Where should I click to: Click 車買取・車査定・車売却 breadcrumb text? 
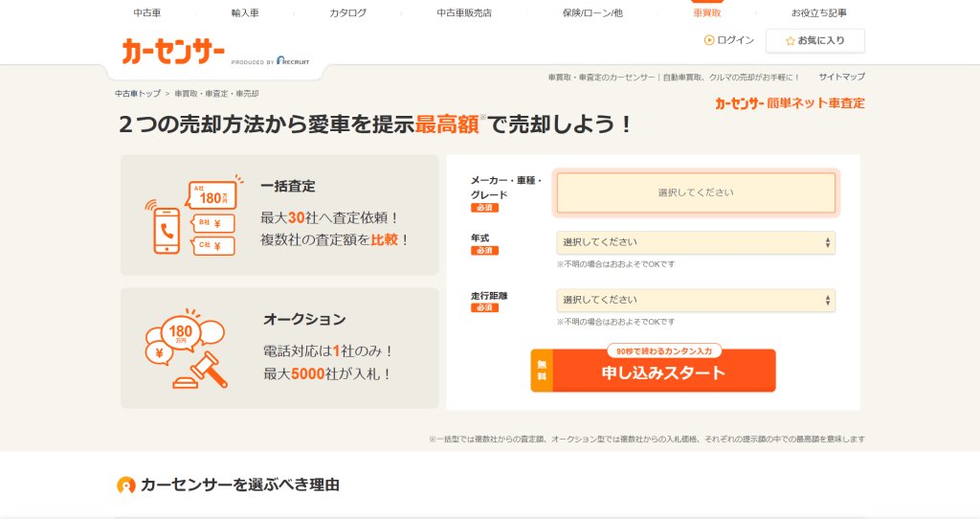click(x=216, y=93)
